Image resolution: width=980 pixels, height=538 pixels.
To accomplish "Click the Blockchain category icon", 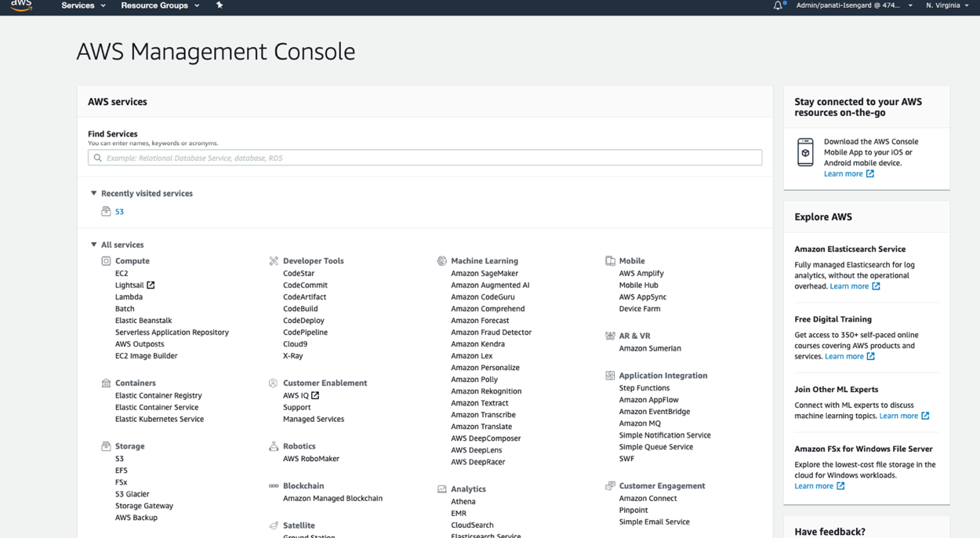I will [x=274, y=485].
